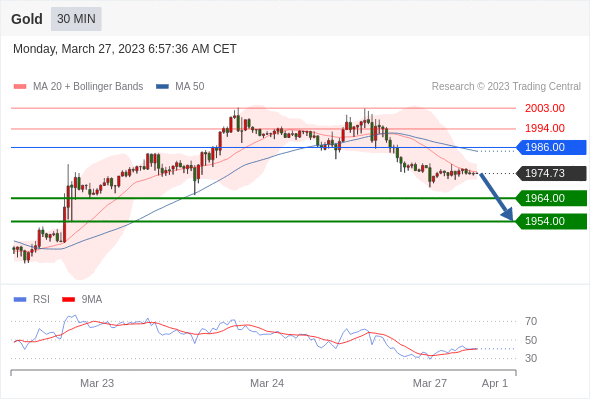The width and height of the screenshot is (590, 400).
Task: Click the green 1954.00 support price tag
Action: coord(551,221)
